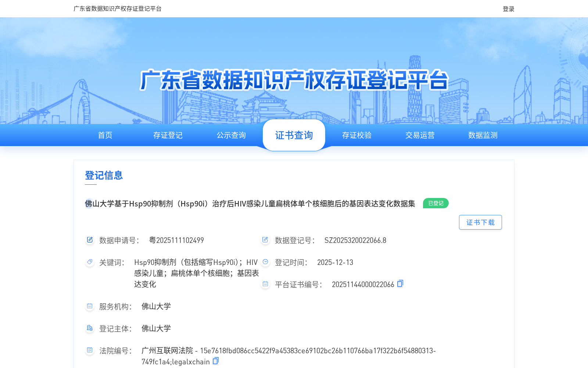Copy the court number hash ending legalxchain
The width and height of the screenshot is (588, 368).
[x=216, y=361]
